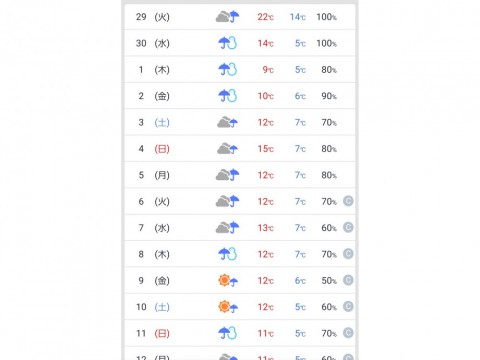Select the Sunday 4 (日) day label
Screen dimensions: 480x360
pyautogui.click(x=162, y=149)
